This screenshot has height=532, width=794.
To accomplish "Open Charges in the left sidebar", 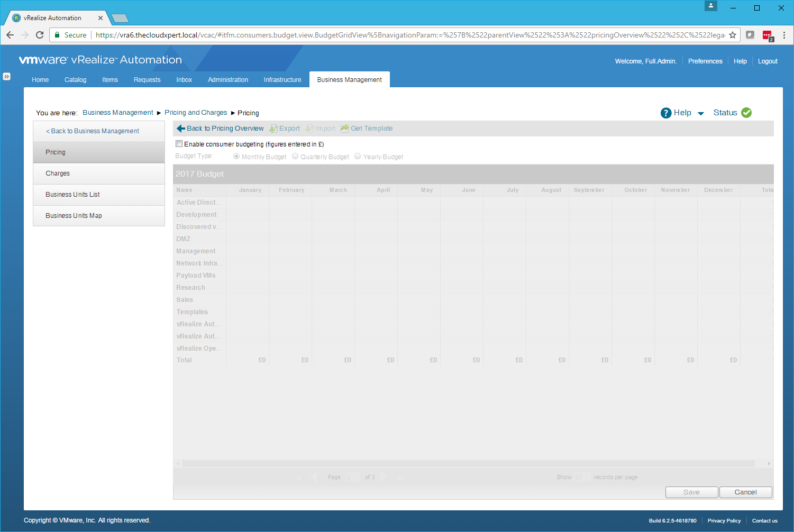I will (x=58, y=173).
